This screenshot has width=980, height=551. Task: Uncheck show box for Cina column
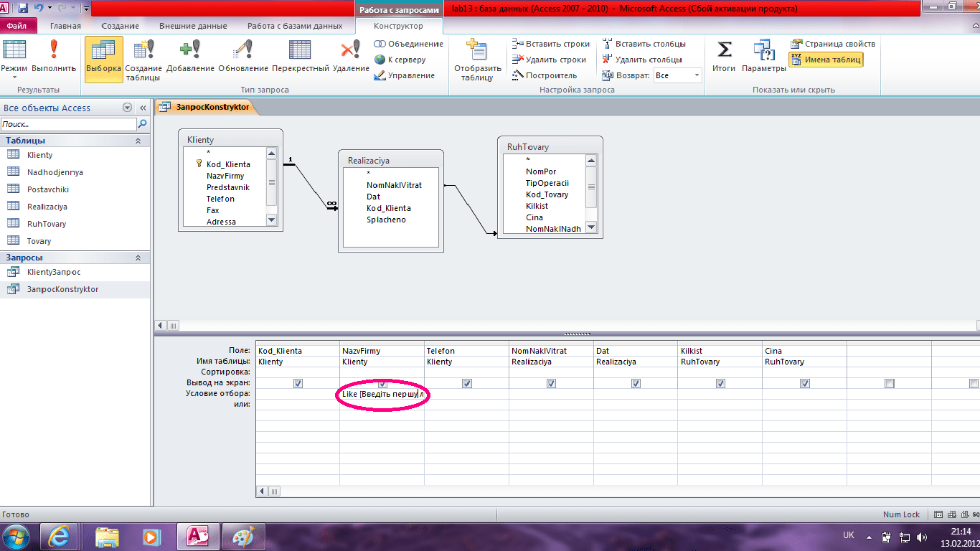click(805, 384)
